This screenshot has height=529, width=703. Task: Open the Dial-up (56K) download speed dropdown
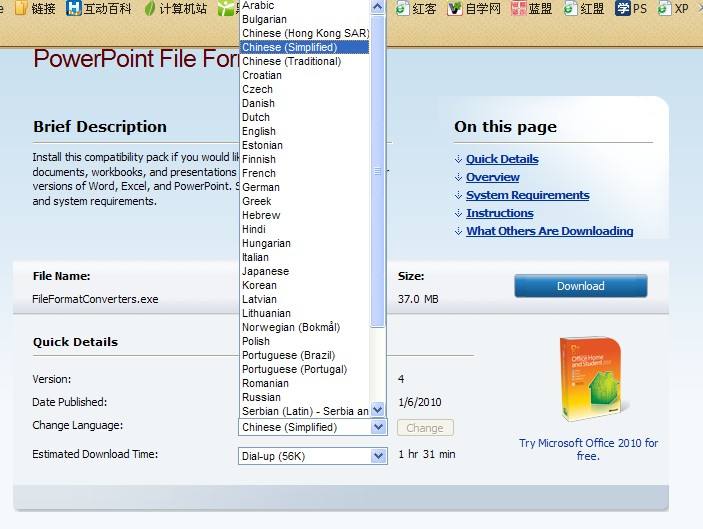(x=312, y=456)
